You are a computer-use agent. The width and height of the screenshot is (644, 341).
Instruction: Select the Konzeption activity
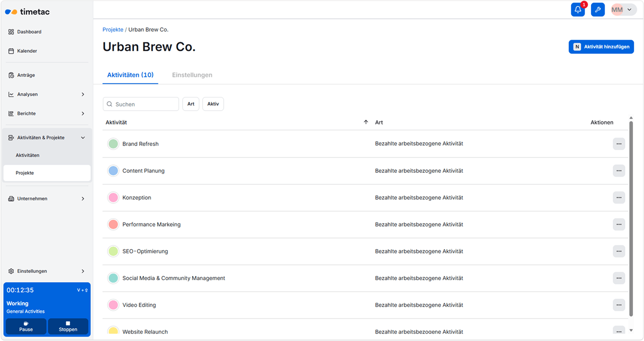[137, 198]
